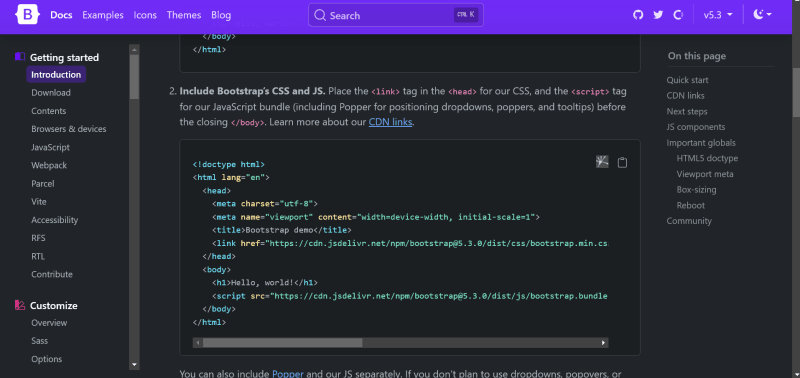Screen dimensions: 800x378
Task: Open the Twitter icon link
Action: click(658, 15)
